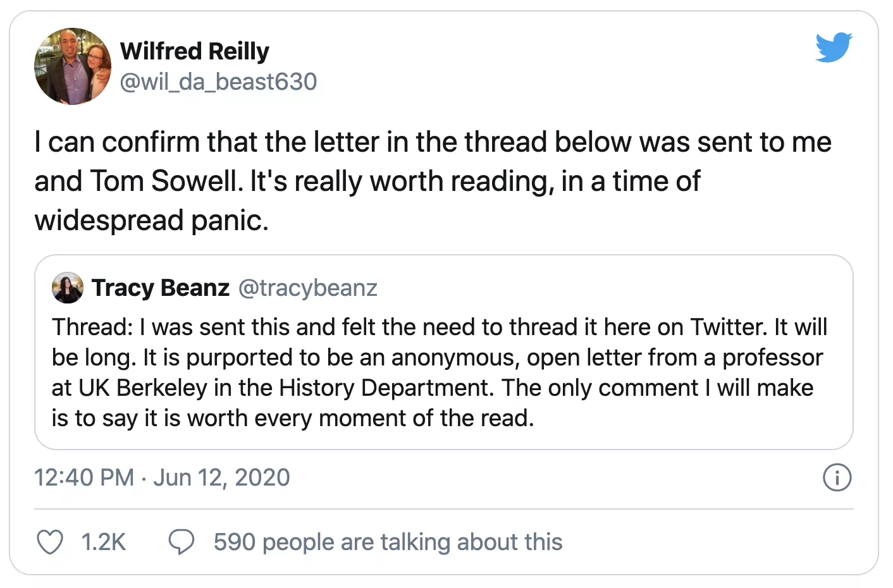Viewport: 893px width, 588px height.
Task: Click "Thread: I was sent this" line
Action: pyautogui.click(x=440, y=327)
